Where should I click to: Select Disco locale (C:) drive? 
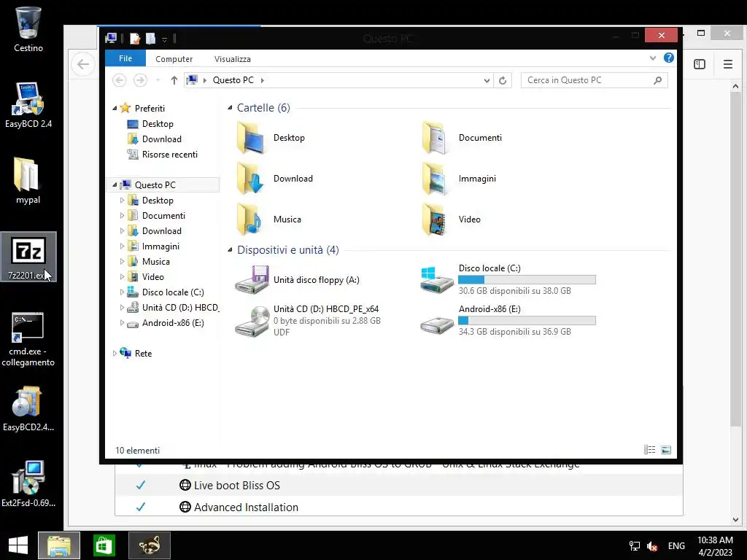coord(508,279)
